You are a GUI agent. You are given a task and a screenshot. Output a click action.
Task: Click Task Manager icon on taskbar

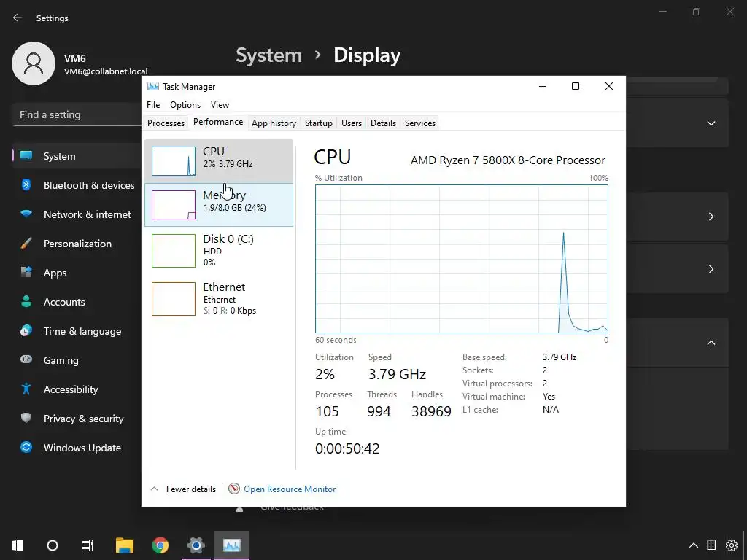pos(231,545)
